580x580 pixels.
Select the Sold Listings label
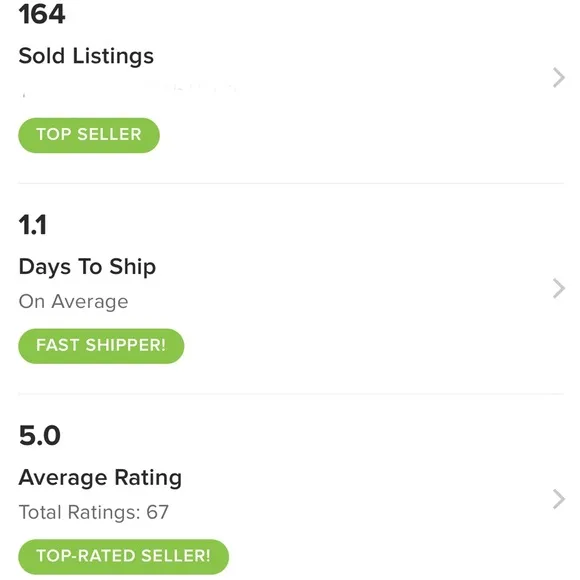[x=86, y=56]
